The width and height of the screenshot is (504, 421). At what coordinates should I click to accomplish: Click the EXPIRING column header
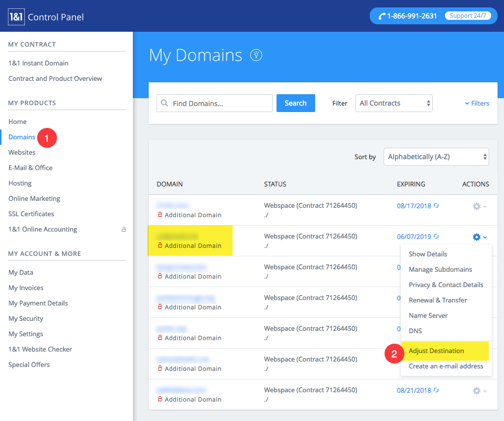tap(411, 184)
